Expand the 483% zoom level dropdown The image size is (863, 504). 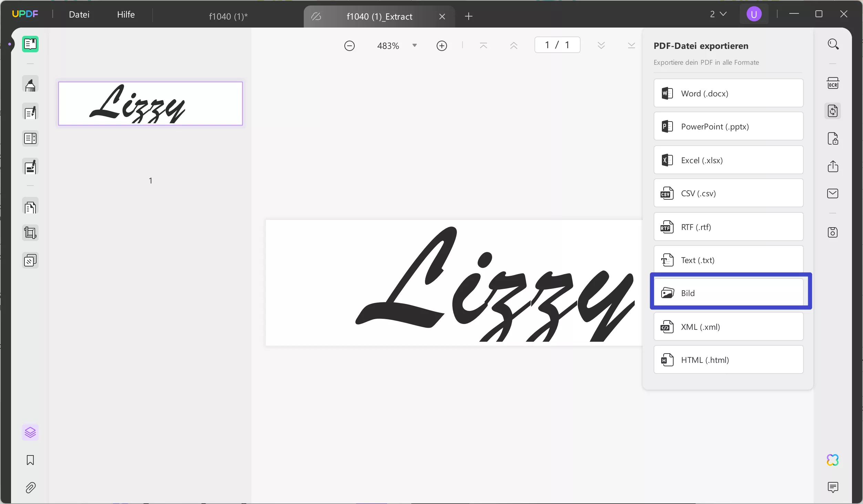415,45
